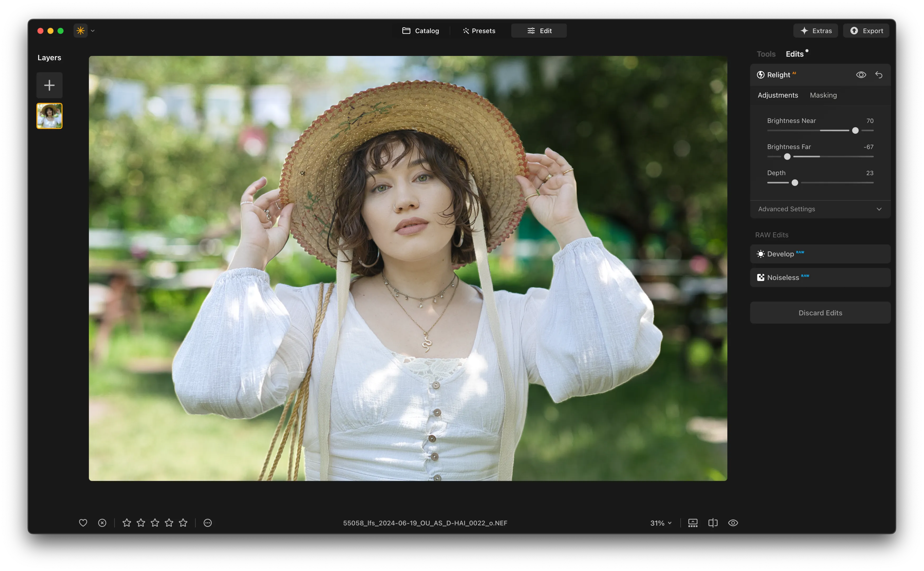Click the Discard Edits button
The height and width of the screenshot is (571, 924).
(820, 313)
